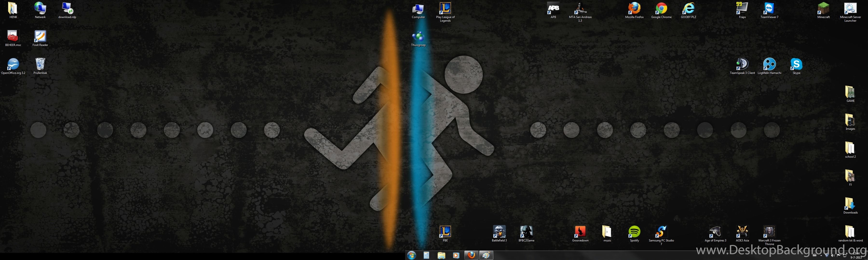Viewport: 868px width, 260px height.
Task: Select the FJ folder
Action: click(x=850, y=178)
